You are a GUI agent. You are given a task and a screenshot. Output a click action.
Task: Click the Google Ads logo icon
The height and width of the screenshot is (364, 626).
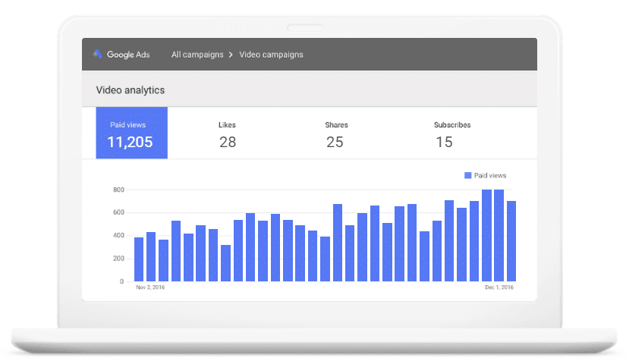click(x=98, y=55)
